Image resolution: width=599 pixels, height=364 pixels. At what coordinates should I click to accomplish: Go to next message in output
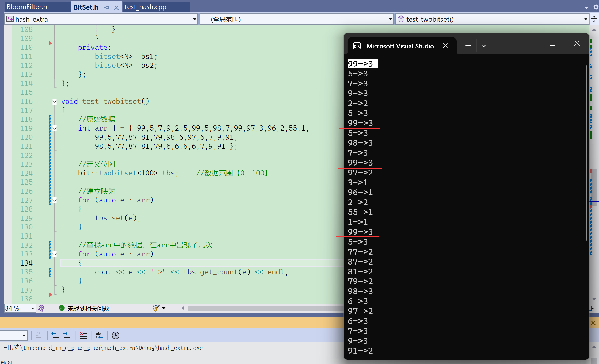[x=67, y=335]
